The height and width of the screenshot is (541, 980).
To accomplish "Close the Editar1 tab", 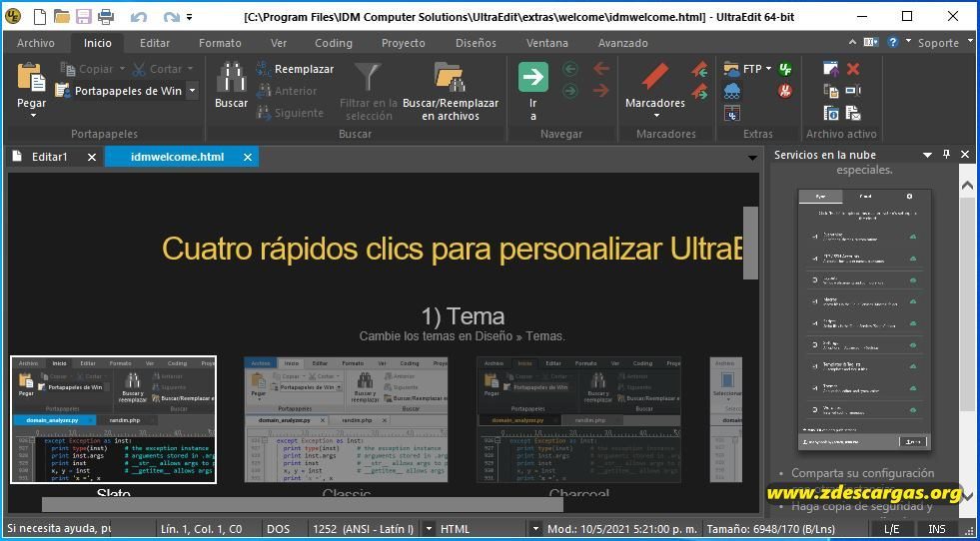I will click(x=92, y=158).
